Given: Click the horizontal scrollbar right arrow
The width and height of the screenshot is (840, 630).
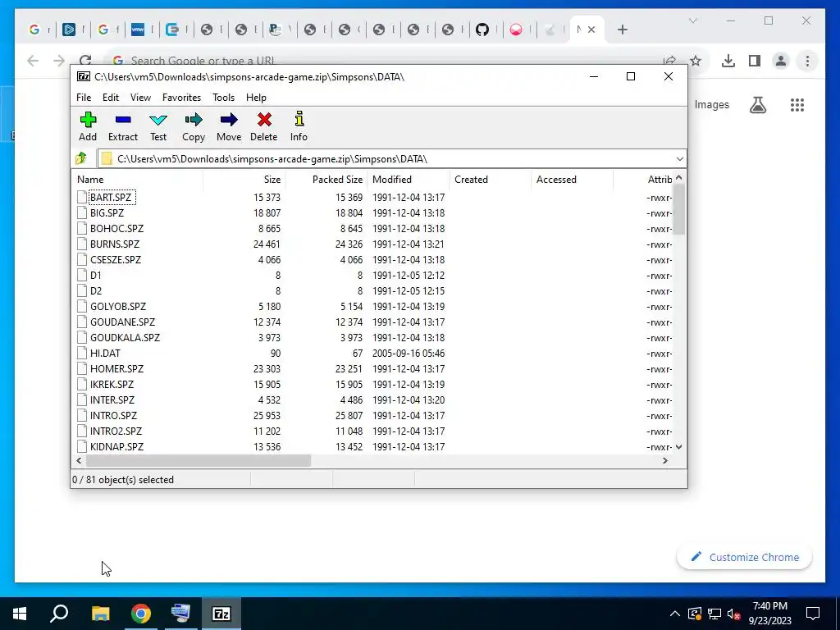Looking at the screenshot, I should click(664, 461).
